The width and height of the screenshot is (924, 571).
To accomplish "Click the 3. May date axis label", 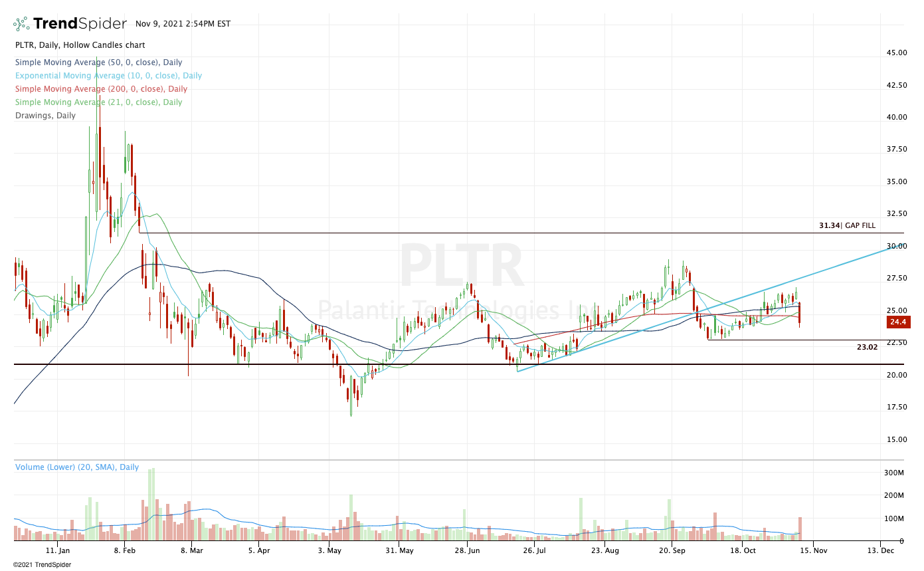I will coord(329,551).
